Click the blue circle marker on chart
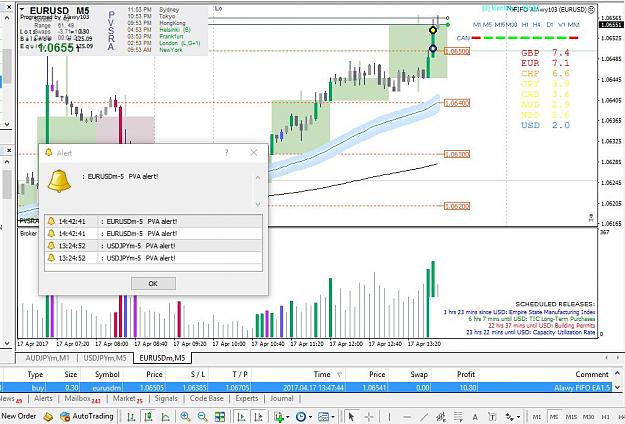Image resolution: width=625 pixels, height=424 pixels. pyautogui.click(x=433, y=49)
